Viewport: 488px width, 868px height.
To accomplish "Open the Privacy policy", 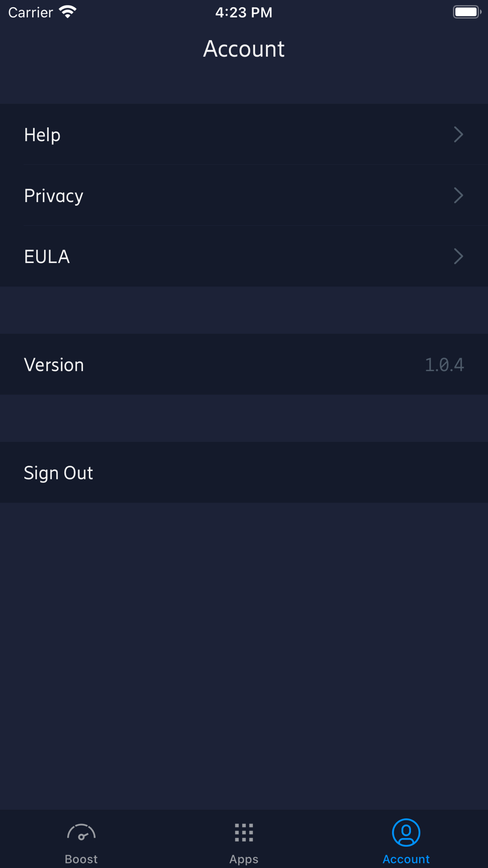I will tap(54, 196).
